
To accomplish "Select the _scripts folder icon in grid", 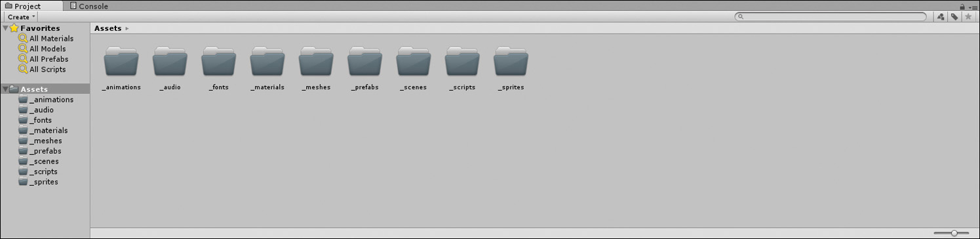I will click(x=462, y=62).
